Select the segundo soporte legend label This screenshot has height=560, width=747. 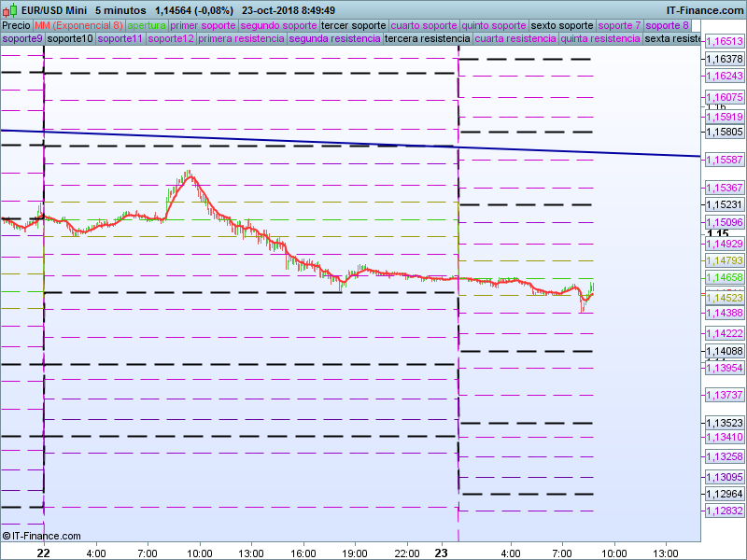point(278,25)
